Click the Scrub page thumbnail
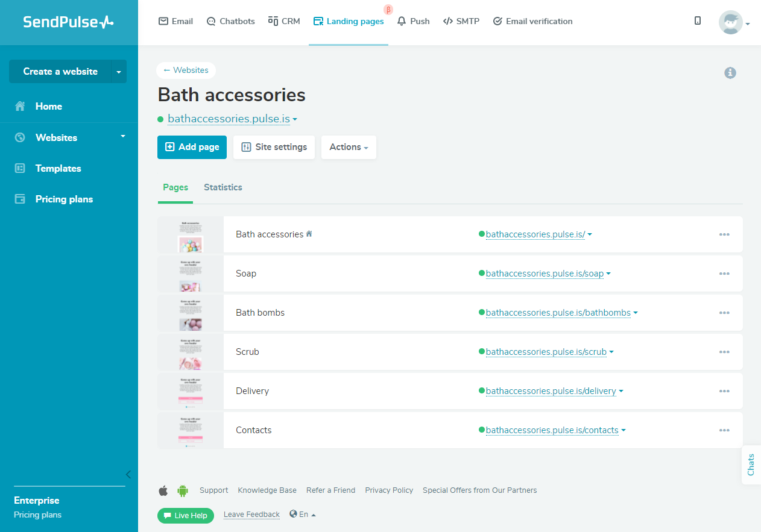Image resolution: width=761 pixels, height=532 pixels. tap(191, 352)
